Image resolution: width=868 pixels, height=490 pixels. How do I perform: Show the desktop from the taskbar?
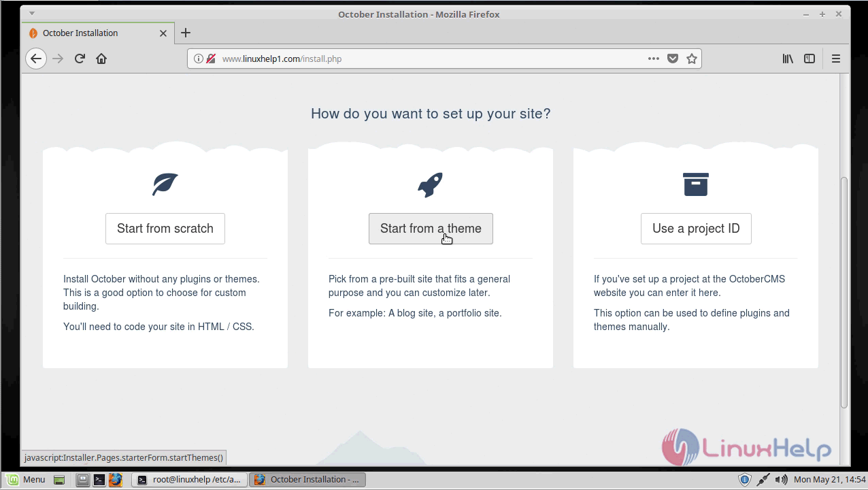click(x=59, y=480)
